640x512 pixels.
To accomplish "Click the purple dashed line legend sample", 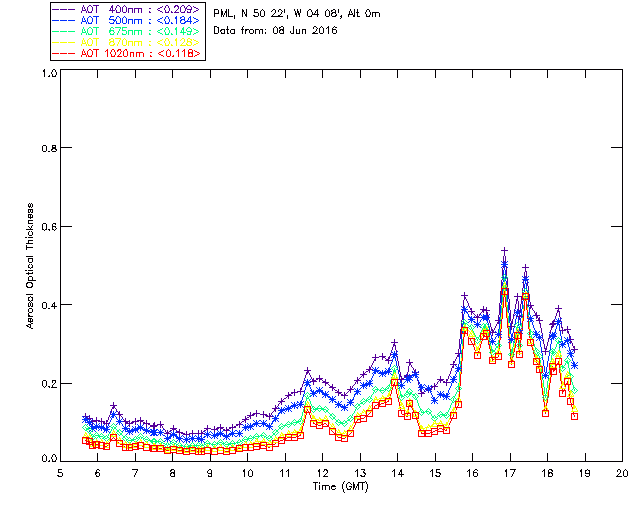I will (x=64, y=9).
